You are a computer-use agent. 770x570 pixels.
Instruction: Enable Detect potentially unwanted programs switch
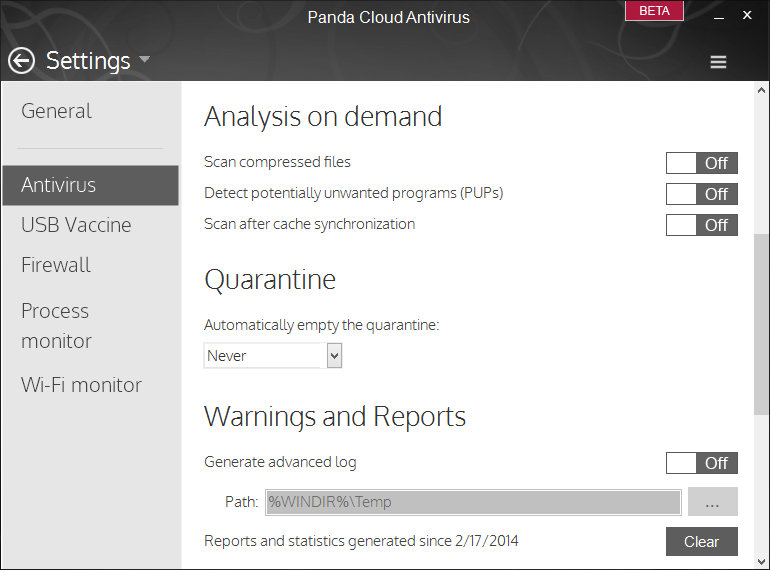point(701,194)
